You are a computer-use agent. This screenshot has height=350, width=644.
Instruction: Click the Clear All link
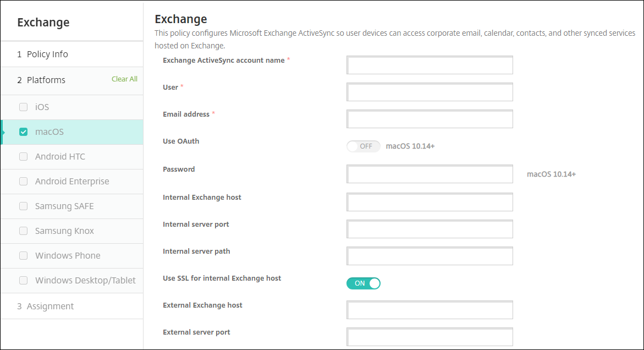124,79
